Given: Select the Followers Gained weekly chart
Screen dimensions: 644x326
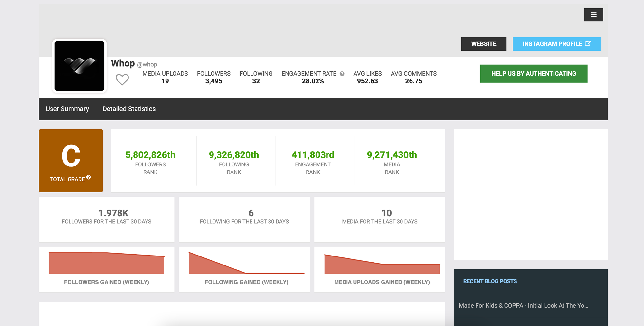Looking at the screenshot, I should click(106, 264).
